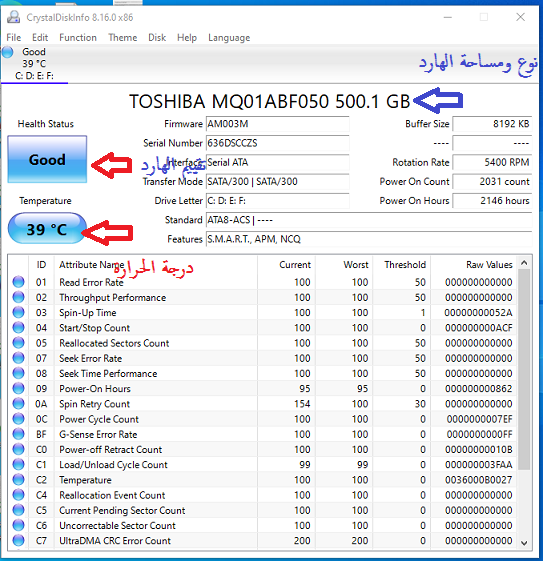Image resolution: width=543 pixels, height=561 pixels.
Task: Click the Current column header
Action: click(x=287, y=265)
